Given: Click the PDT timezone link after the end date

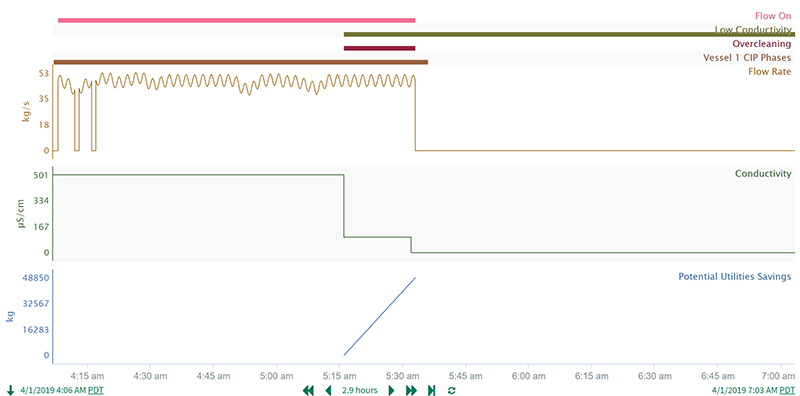Looking at the screenshot, I should click(x=787, y=390).
